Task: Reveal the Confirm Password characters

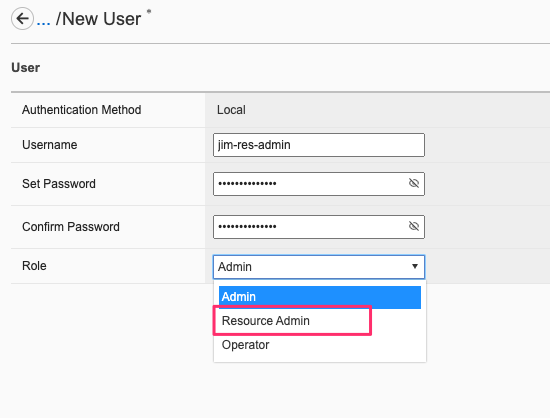Action: coord(414,226)
